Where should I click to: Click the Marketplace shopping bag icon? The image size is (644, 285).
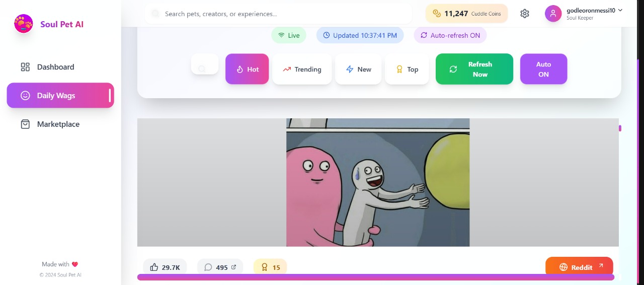25,124
